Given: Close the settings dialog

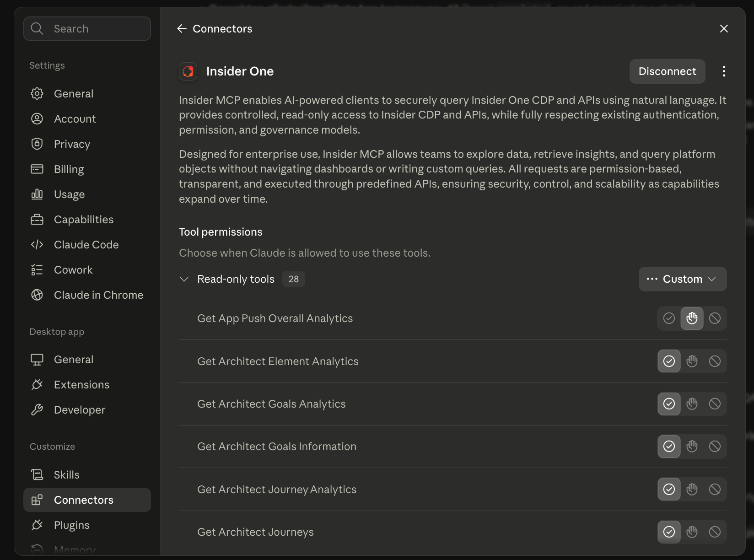Looking at the screenshot, I should (x=724, y=28).
